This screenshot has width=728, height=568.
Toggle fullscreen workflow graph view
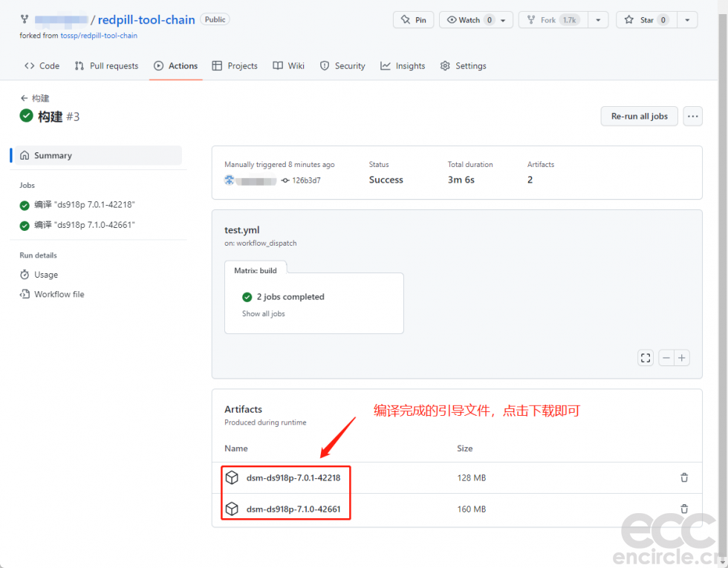[x=646, y=358]
